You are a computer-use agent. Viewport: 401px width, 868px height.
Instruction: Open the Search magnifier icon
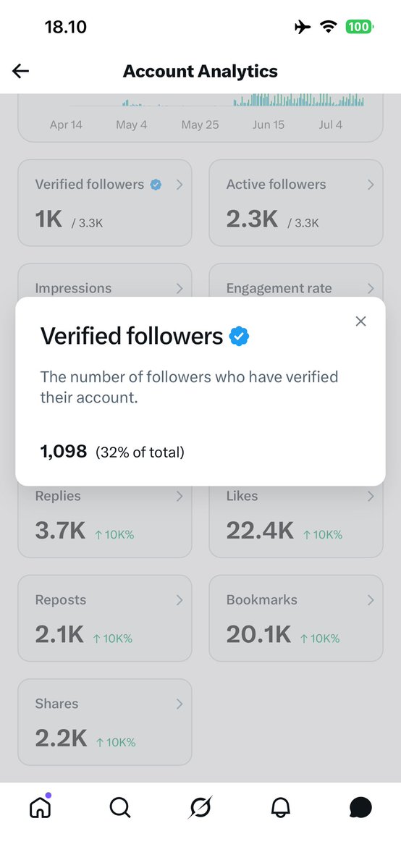tap(119, 807)
